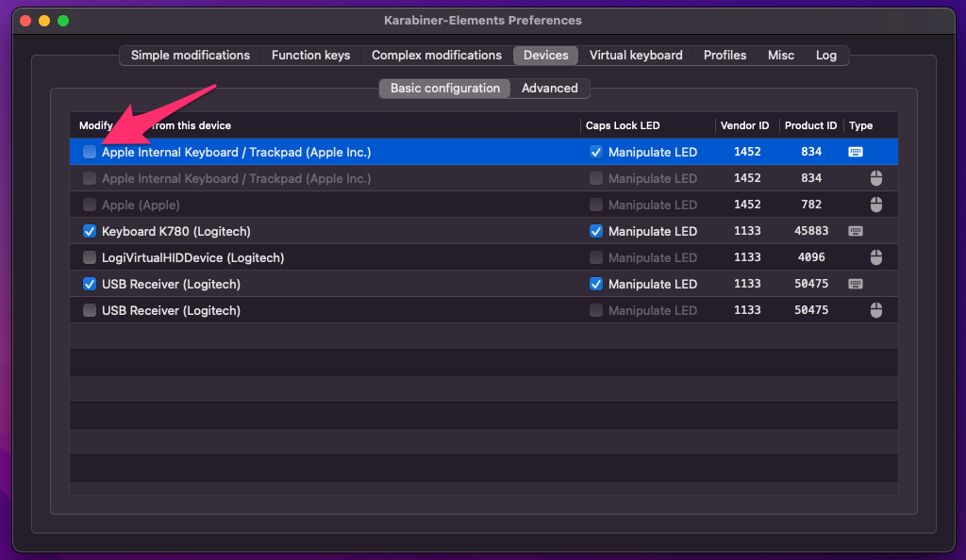Click mouse icon for unchecked USB Receiver

click(876, 310)
